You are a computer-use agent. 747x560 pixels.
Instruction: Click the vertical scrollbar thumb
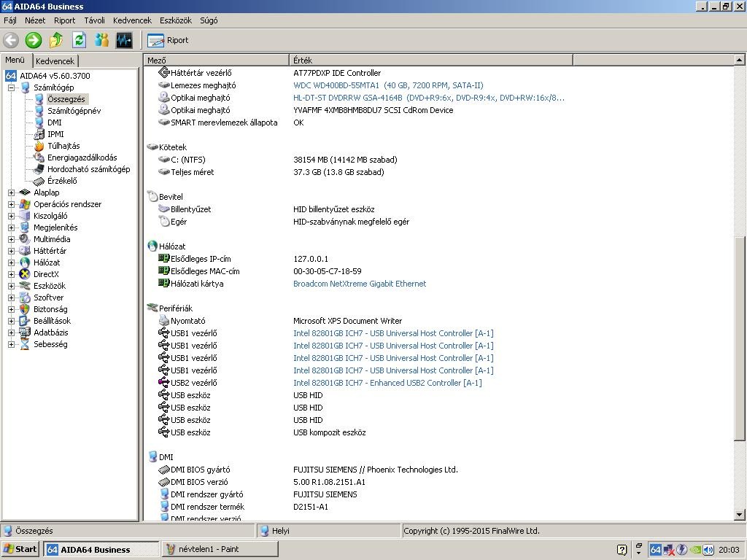click(x=739, y=338)
